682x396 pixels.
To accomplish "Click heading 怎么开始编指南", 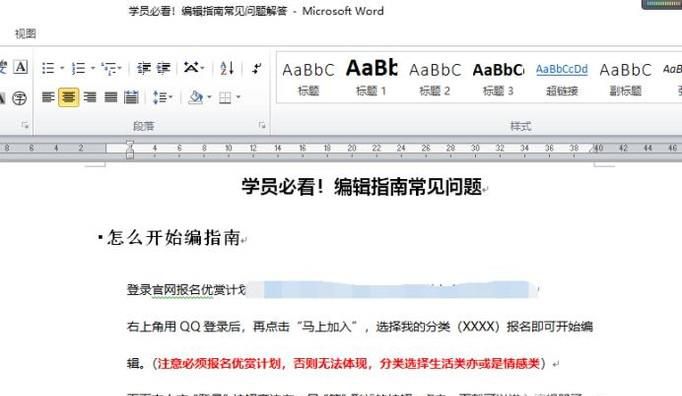I will click(x=174, y=238).
